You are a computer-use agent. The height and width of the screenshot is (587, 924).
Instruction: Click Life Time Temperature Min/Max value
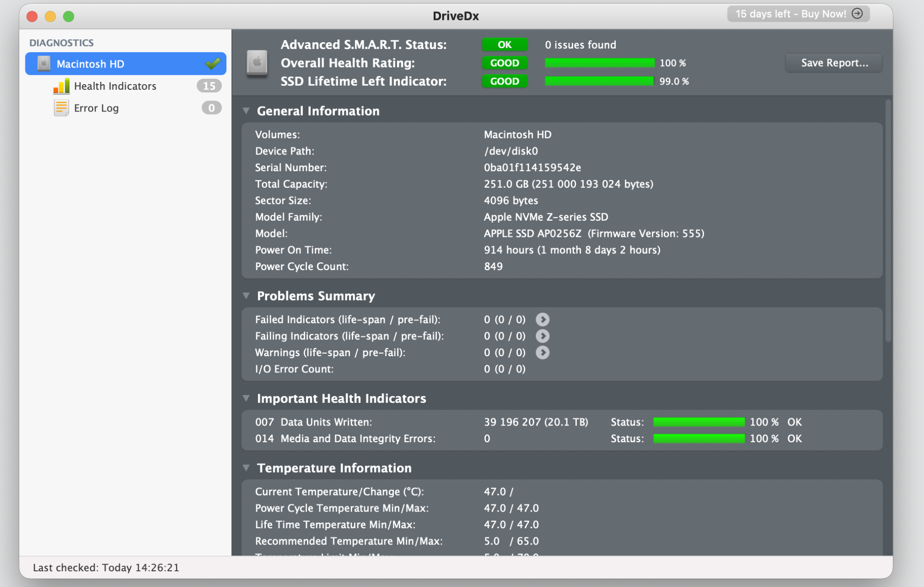tap(511, 525)
